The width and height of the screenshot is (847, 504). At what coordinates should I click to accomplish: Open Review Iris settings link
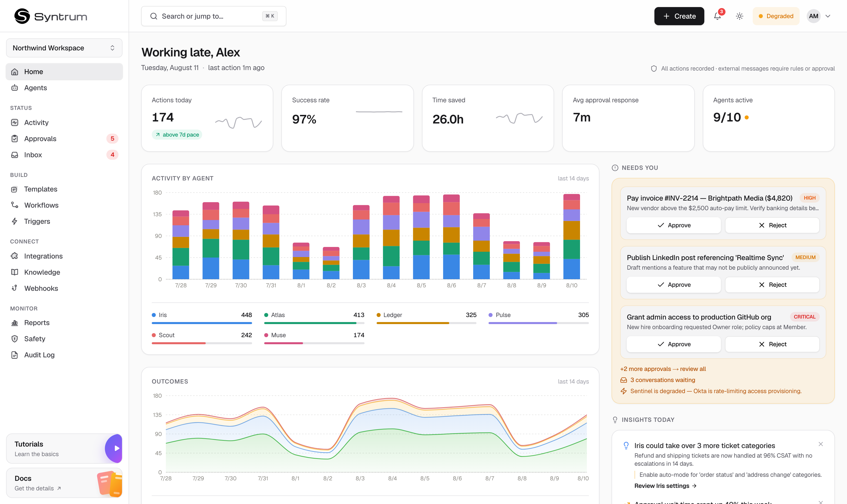(x=665, y=486)
